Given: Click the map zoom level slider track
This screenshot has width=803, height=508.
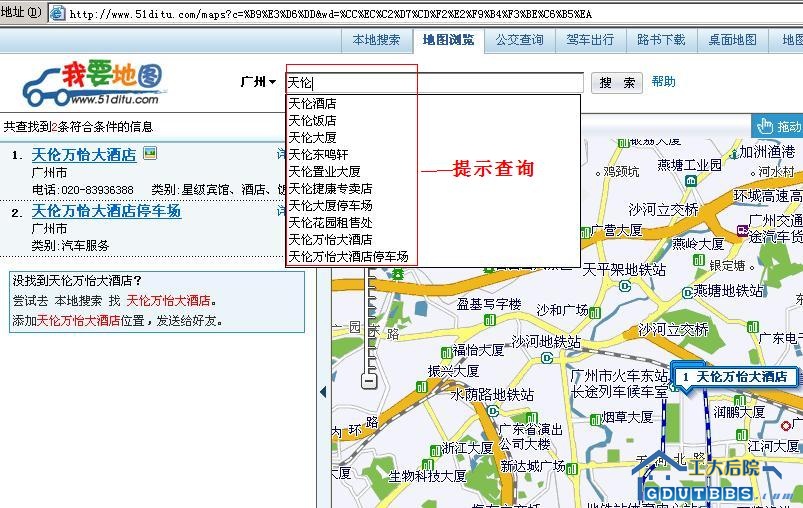Looking at the screenshot, I should pyautogui.click(x=370, y=320).
